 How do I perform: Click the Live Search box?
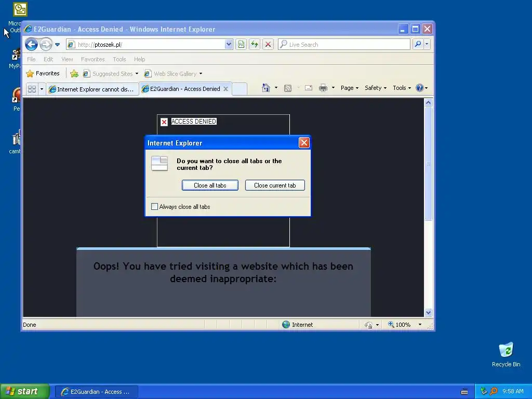[344, 45]
